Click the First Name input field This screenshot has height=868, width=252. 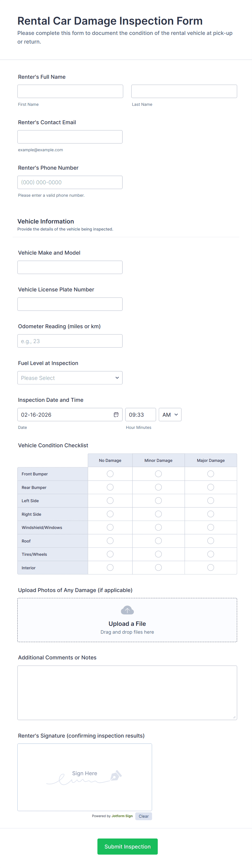pos(70,91)
